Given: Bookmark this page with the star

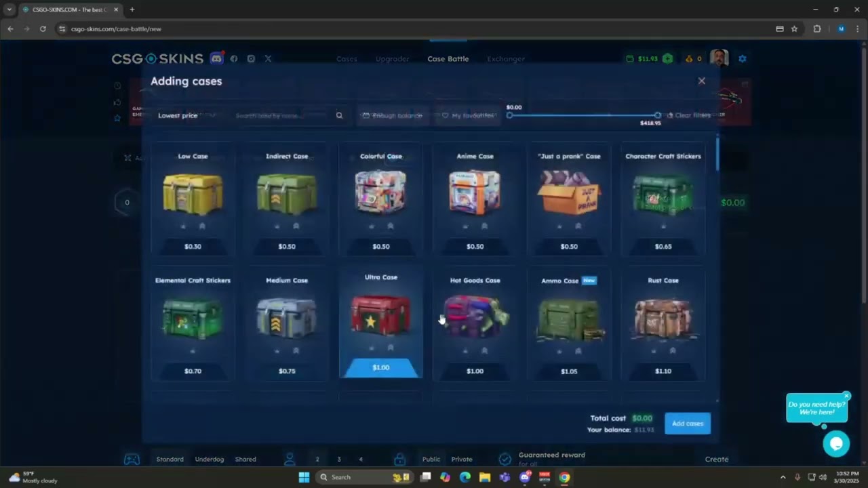Looking at the screenshot, I should [794, 29].
